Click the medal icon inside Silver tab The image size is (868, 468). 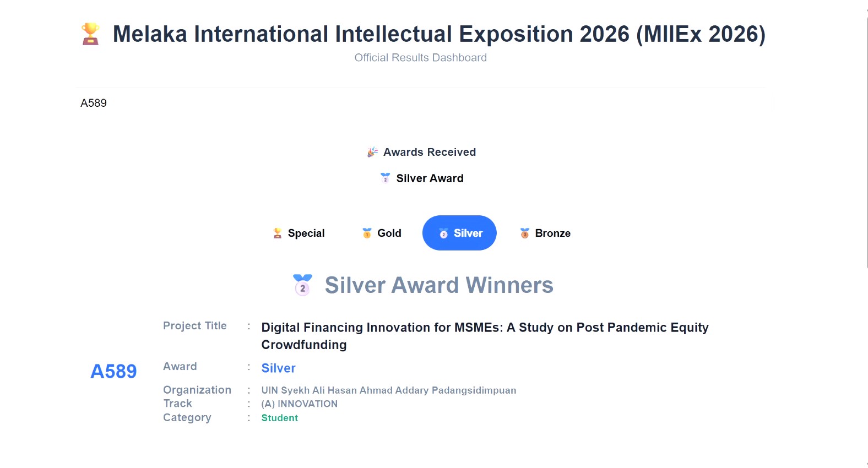[443, 233]
